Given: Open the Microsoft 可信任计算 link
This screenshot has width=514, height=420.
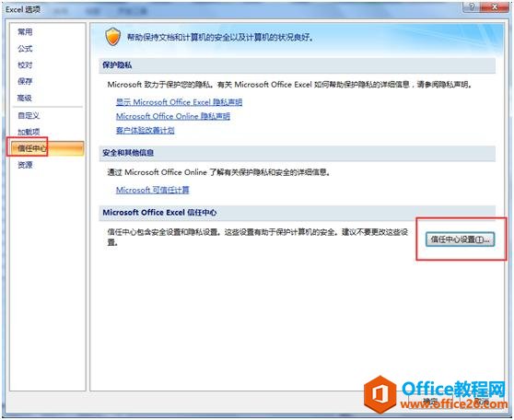Looking at the screenshot, I should (152, 190).
